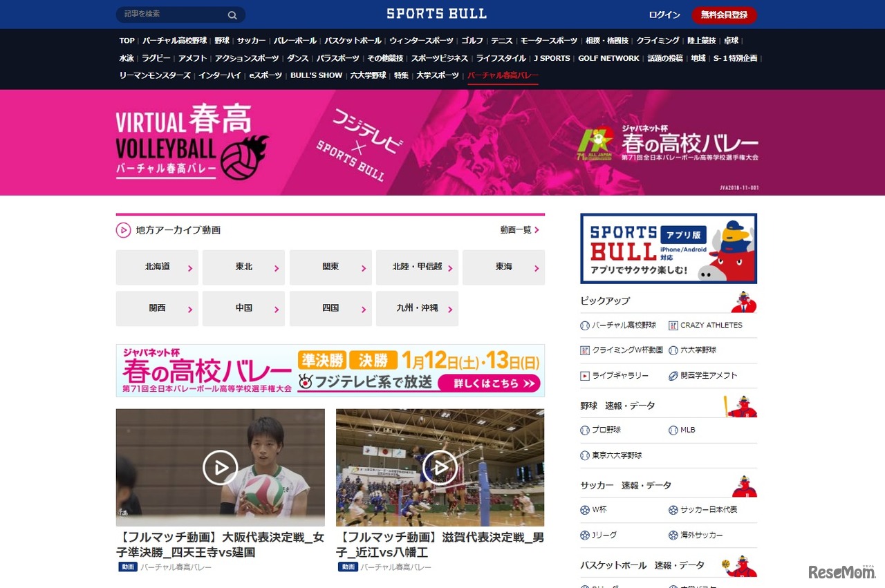
Task: Click the baseball icon next to MLB
Action: click(673, 430)
